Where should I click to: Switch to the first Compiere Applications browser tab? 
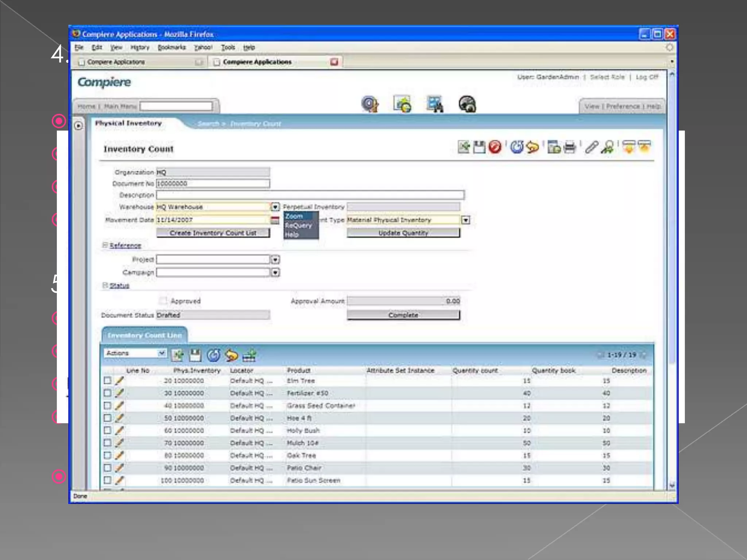tap(140, 62)
